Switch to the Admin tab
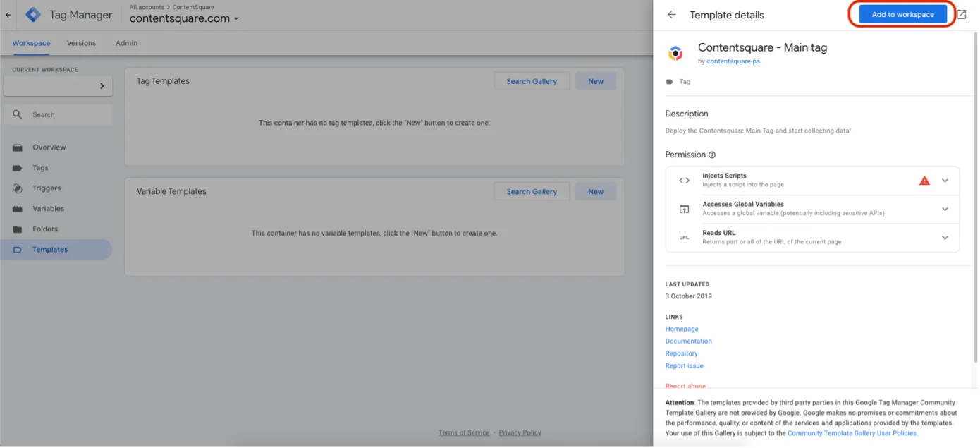 pos(126,43)
